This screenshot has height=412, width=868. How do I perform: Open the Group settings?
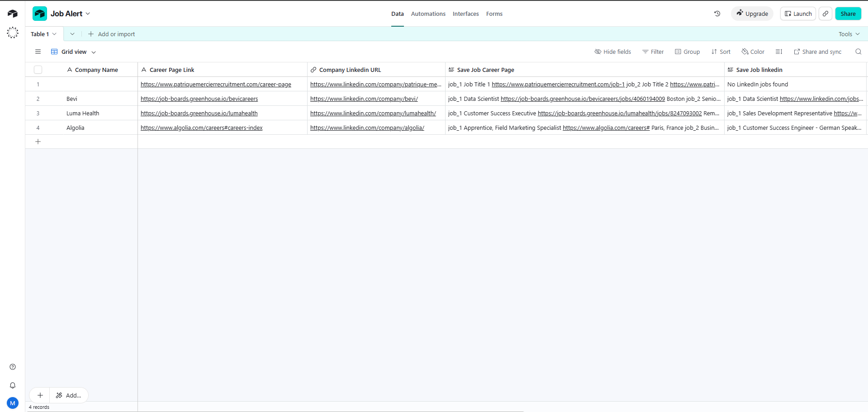(x=687, y=52)
